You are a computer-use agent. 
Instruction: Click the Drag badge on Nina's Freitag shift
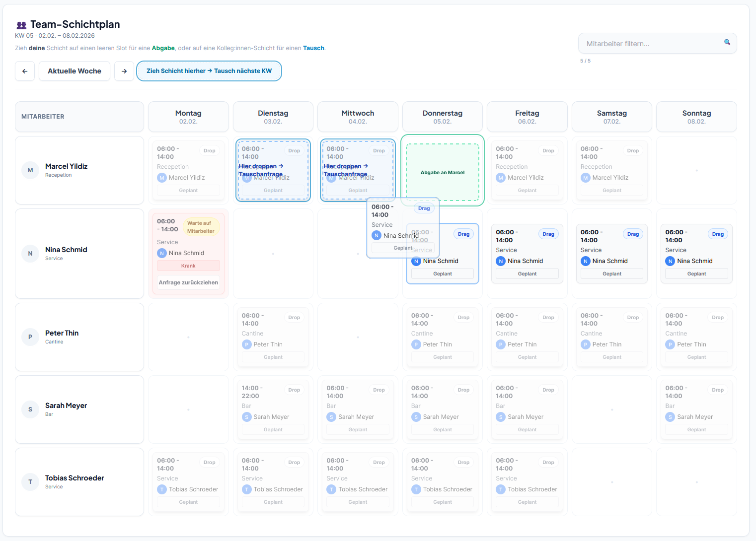548,234
